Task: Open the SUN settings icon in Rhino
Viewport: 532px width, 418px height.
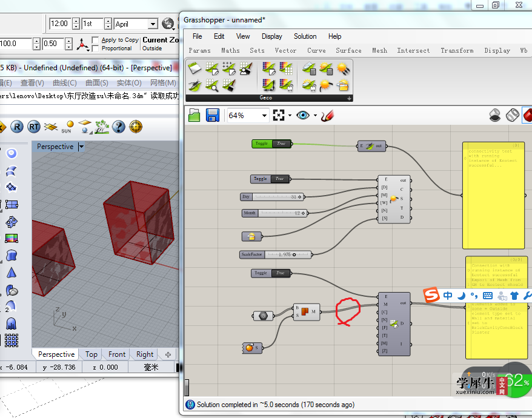Action: click(x=67, y=127)
